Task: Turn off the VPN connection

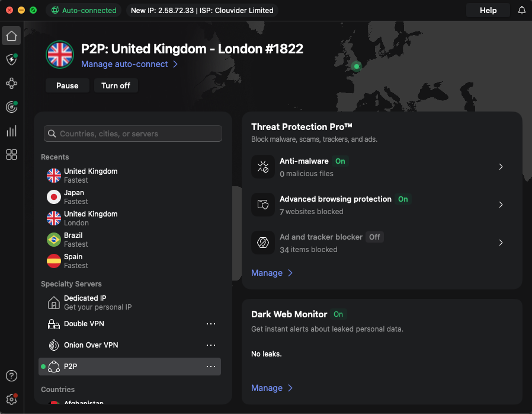Action: pos(116,85)
